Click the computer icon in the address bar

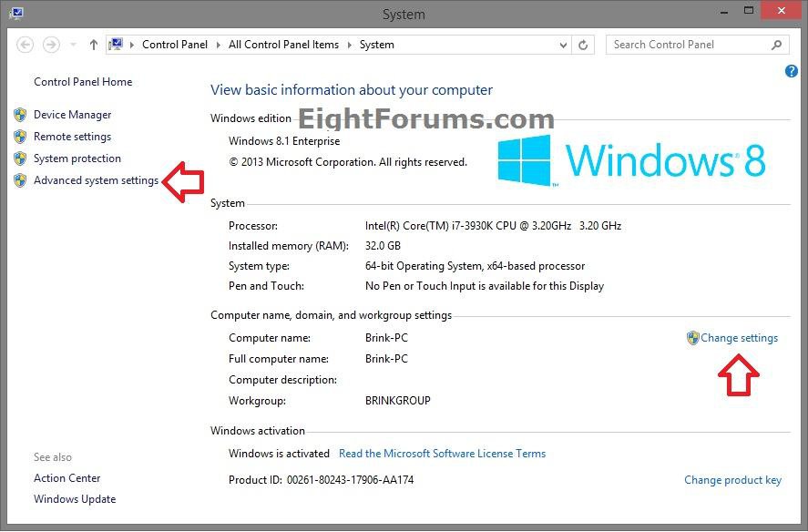pyautogui.click(x=116, y=45)
